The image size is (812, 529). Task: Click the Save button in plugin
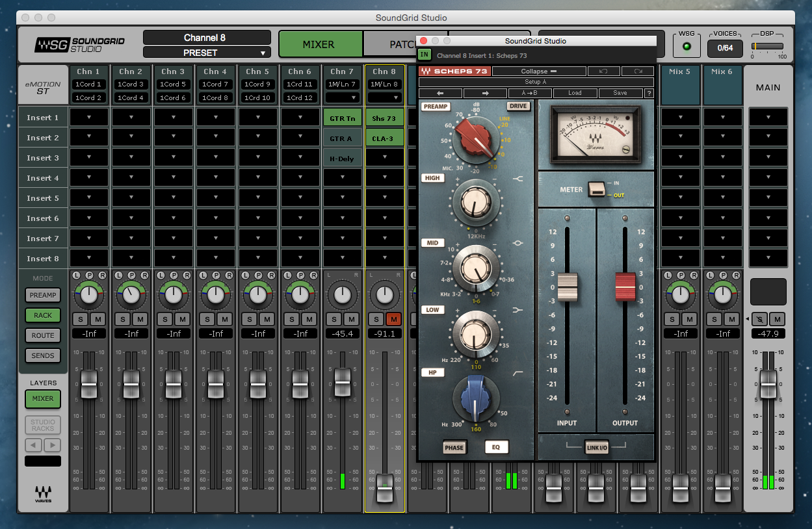tap(620, 93)
